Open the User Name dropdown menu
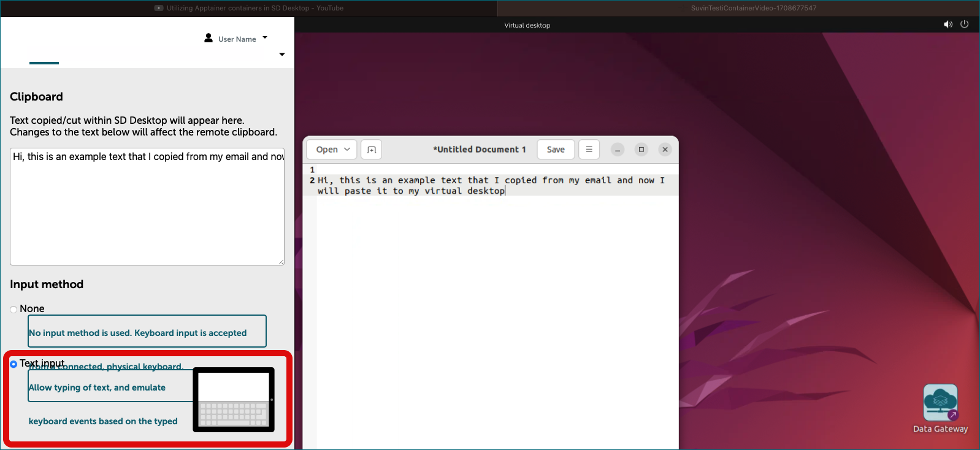Image resolution: width=980 pixels, height=450 pixels. [x=237, y=39]
